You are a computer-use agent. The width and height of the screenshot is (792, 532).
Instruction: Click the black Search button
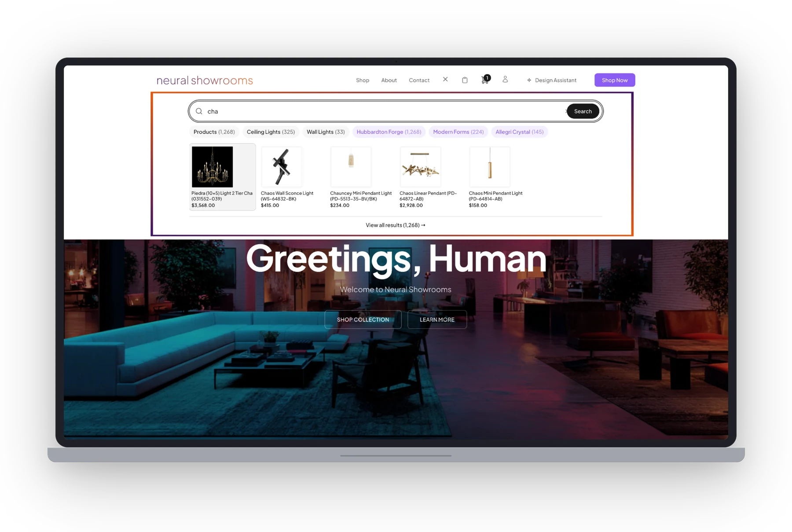583,111
